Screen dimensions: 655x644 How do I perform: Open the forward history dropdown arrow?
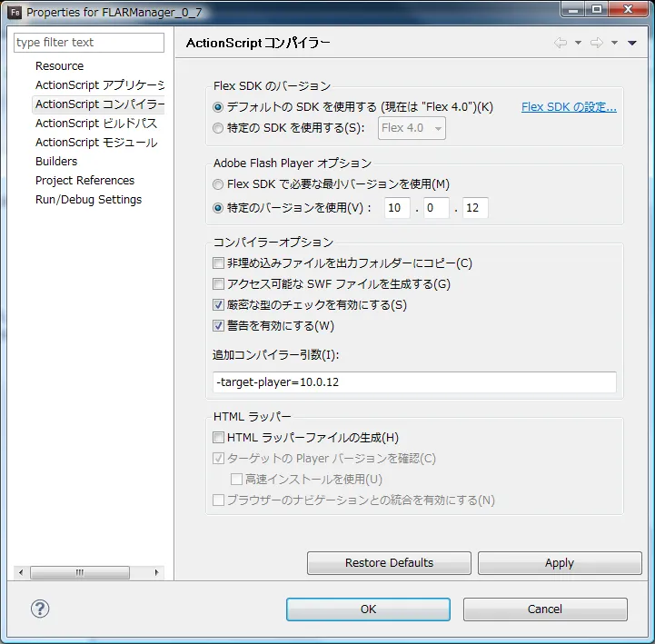(614, 43)
